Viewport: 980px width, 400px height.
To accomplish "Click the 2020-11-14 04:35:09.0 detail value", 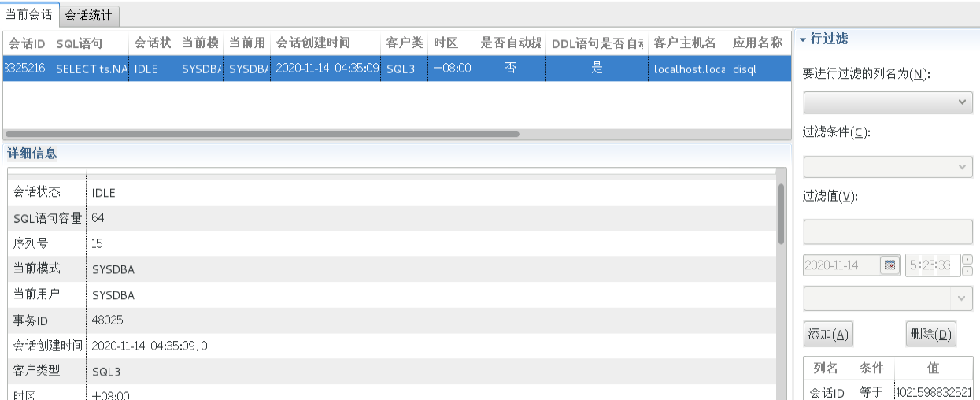I will [x=150, y=346].
